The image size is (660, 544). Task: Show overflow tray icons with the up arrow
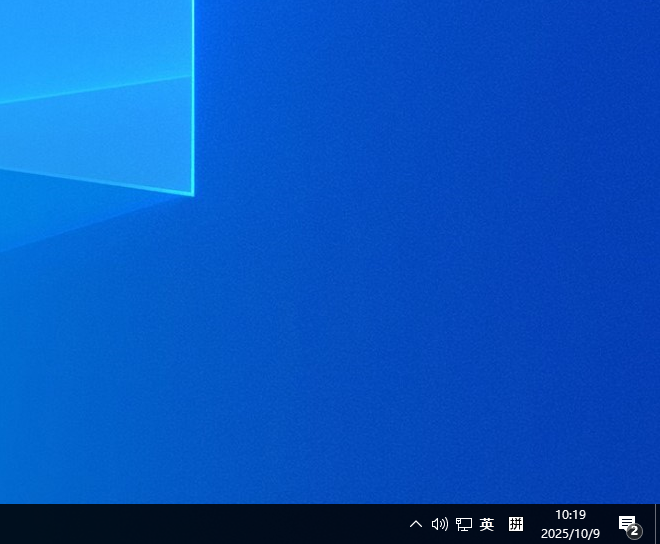[x=416, y=524]
